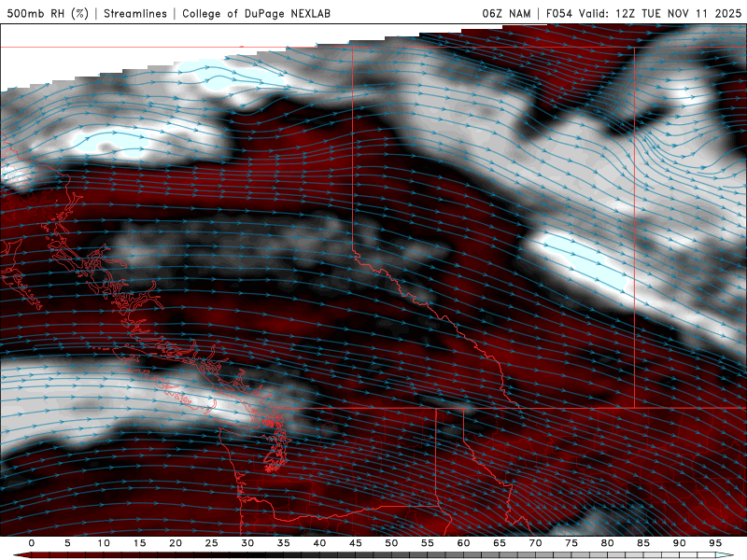
Task: Select the "50" percent scale label
Action: (x=391, y=543)
